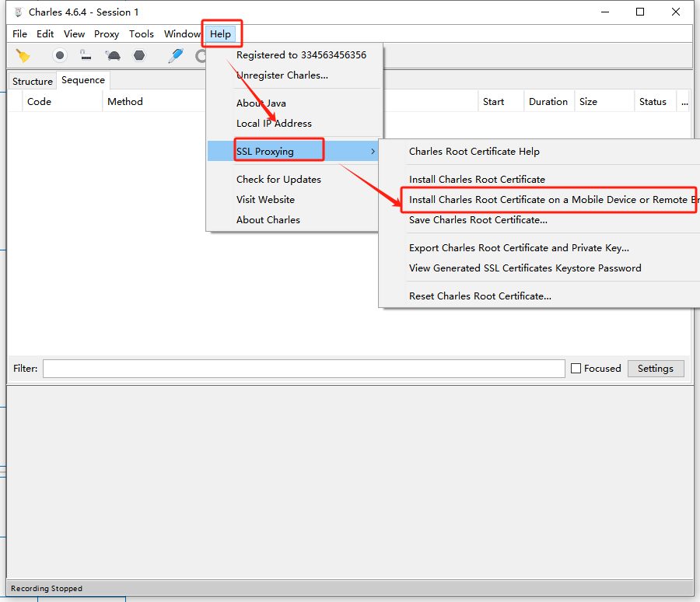Viewport: 700px width, 602px height.
Task: Select Save Charles Root Certificate...
Action: tap(478, 220)
